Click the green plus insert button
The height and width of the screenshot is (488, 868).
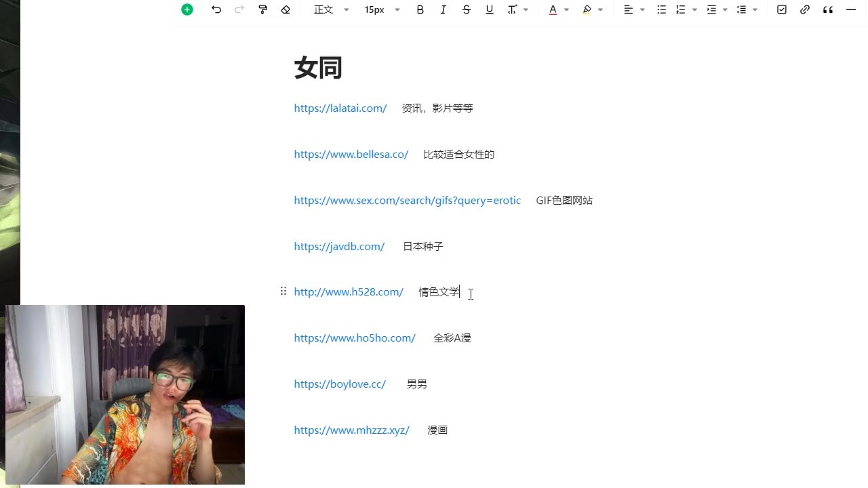point(187,9)
